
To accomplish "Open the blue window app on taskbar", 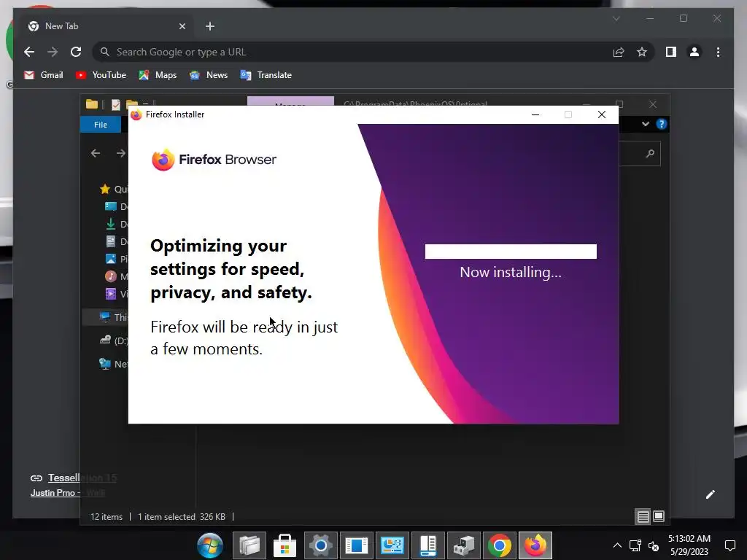I will click(x=356, y=545).
